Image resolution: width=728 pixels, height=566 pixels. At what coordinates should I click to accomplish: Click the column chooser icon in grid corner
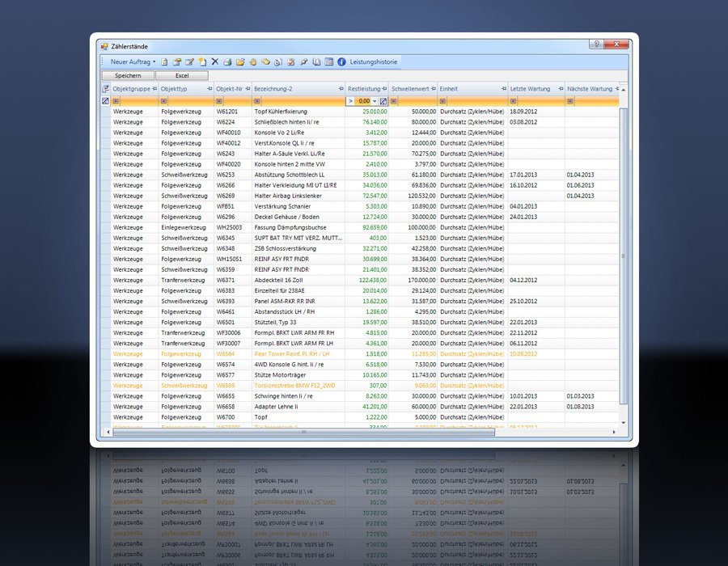(x=106, y=89)
